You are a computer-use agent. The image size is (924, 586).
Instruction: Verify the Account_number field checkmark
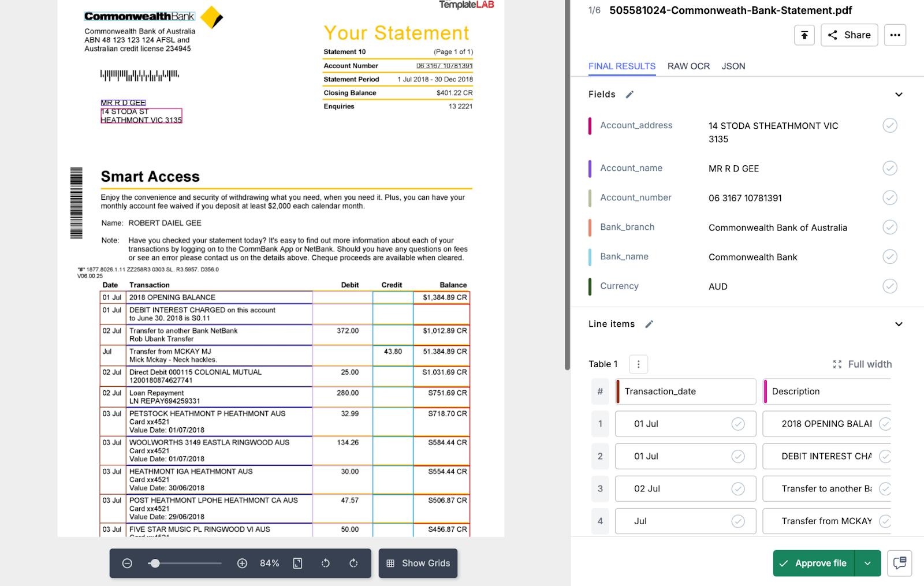pos(890,197)
